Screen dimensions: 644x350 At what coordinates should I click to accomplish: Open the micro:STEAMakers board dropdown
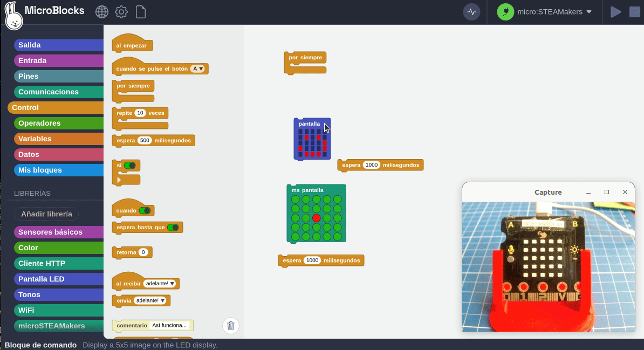[554, 12]
